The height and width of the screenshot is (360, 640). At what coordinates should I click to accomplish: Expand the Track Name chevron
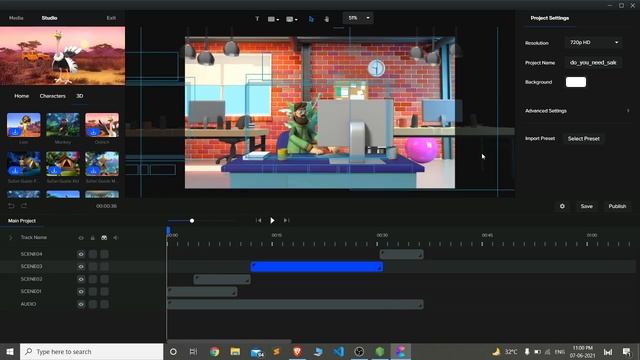point(11,237)
